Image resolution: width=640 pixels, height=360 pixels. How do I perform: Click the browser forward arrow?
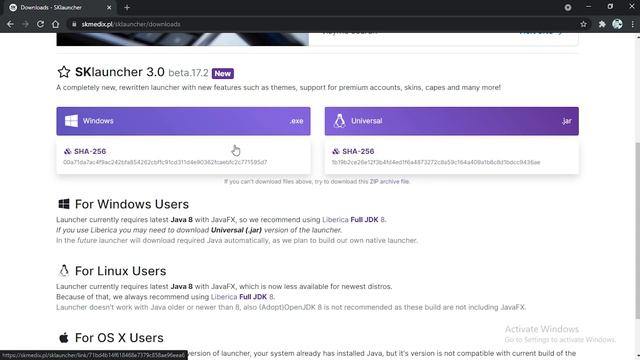point(25,24)
